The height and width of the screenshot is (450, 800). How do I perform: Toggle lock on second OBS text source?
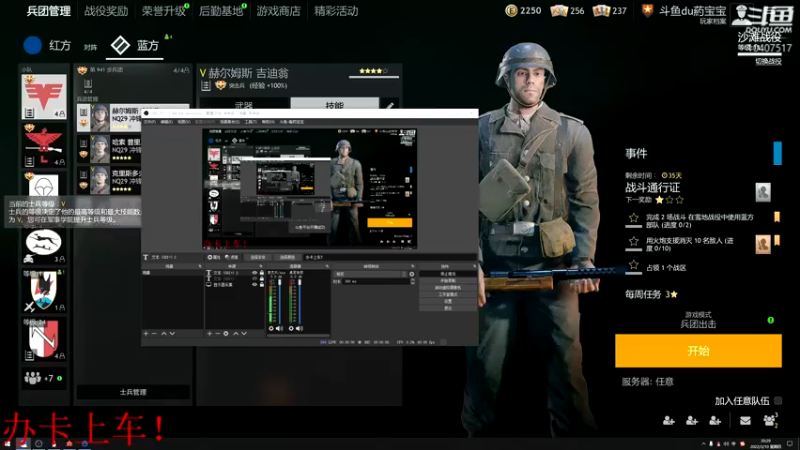pos(262,279)
